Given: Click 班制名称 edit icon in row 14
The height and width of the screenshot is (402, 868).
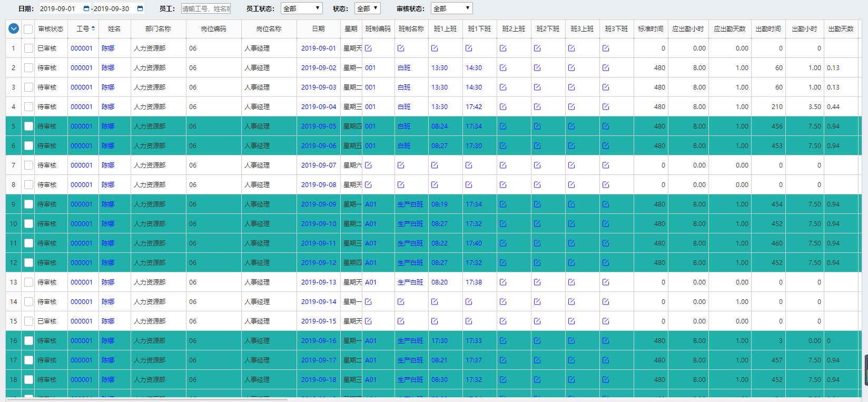Looking at the screenshot, I should [401, 302].
